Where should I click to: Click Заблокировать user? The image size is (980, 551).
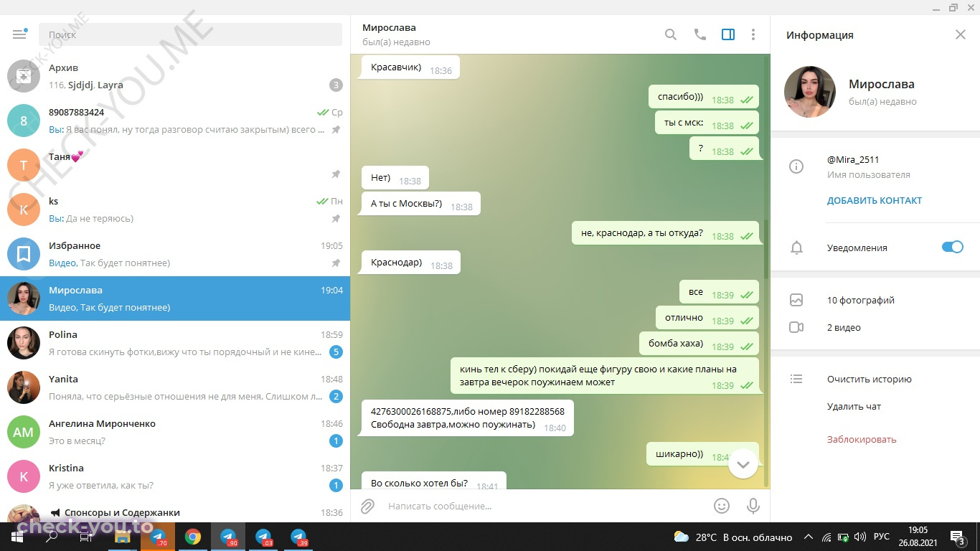pyautogui.click(x=862, y=439)
